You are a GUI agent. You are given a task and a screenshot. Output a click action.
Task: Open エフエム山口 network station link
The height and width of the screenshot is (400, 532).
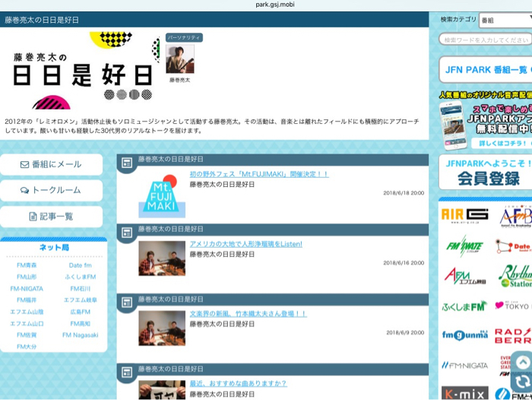(27, 324)
